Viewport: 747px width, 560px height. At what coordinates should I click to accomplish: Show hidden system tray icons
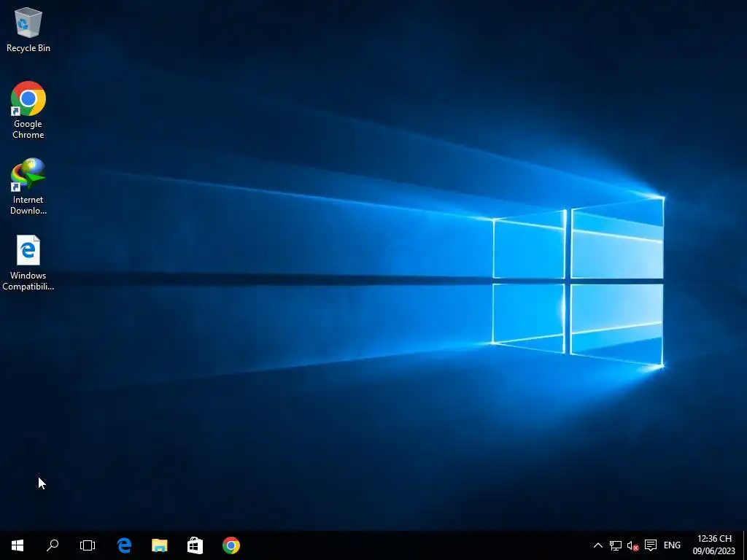coord(598,545)
